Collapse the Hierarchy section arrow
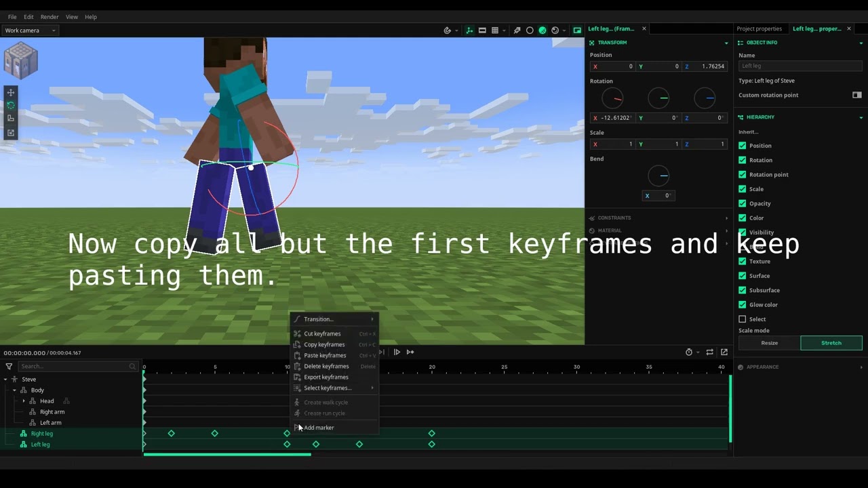Screen dimensions: 868x488 coord(862,117)
